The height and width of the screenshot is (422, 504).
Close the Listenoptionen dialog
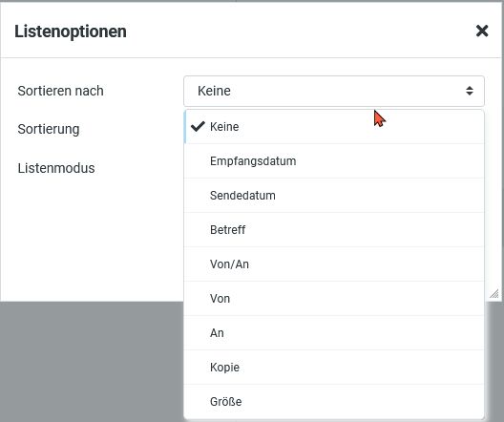tap(482, 32)
